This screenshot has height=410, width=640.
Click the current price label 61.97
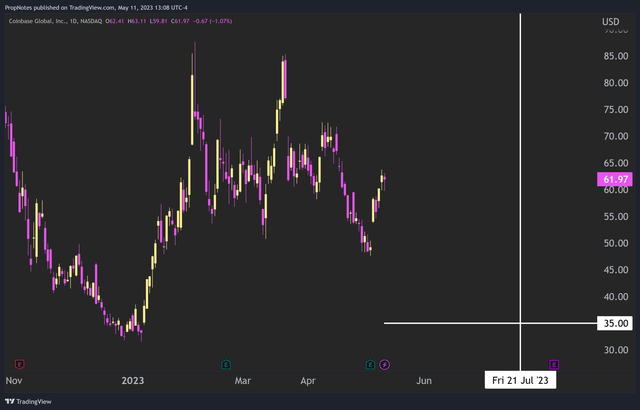[x=615, y=179]
